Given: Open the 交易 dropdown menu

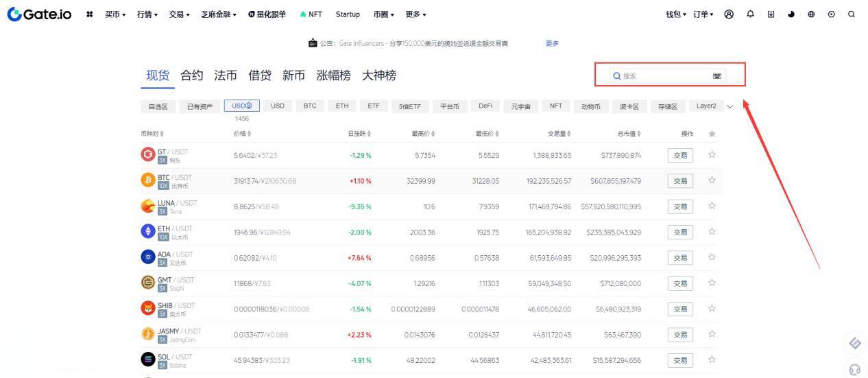Looking at the screenshot, I should coord(180,14).
